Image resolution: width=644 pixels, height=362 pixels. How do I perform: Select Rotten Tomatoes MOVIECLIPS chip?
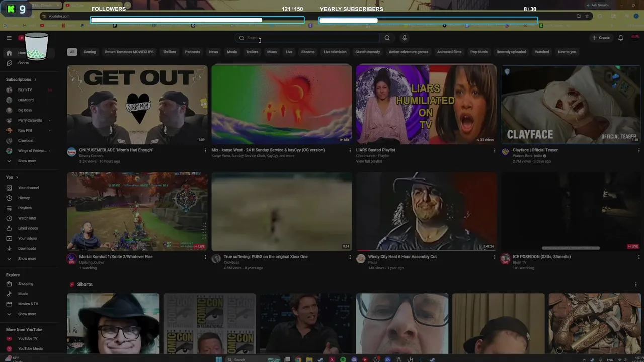pos(129,52)
